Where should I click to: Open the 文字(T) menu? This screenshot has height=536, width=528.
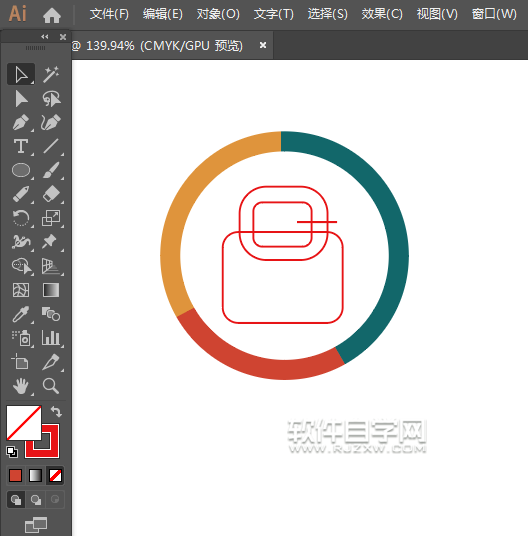pyautogui.click(x=273, y=14)
